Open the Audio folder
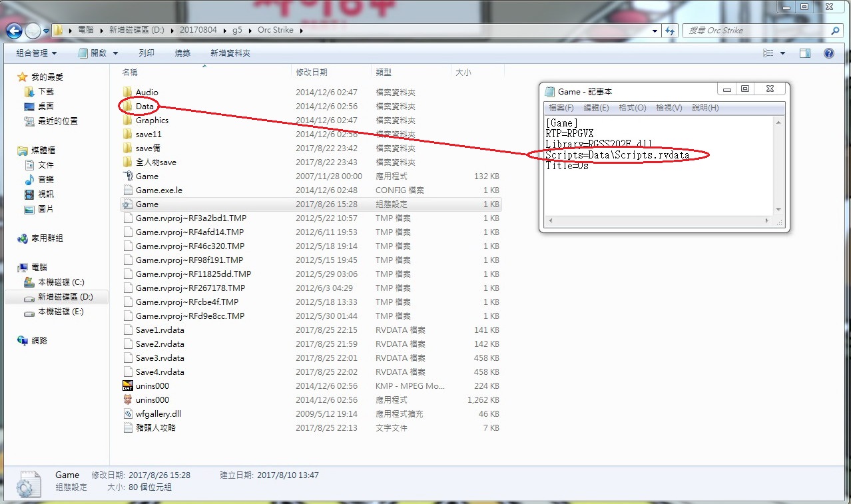 (146, 93)
